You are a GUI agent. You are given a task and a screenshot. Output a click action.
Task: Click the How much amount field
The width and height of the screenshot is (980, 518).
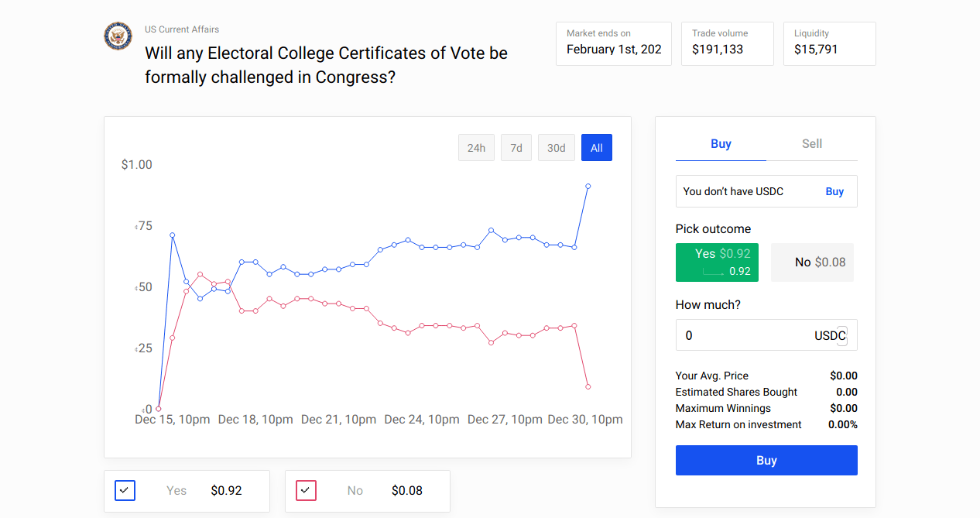743,335
